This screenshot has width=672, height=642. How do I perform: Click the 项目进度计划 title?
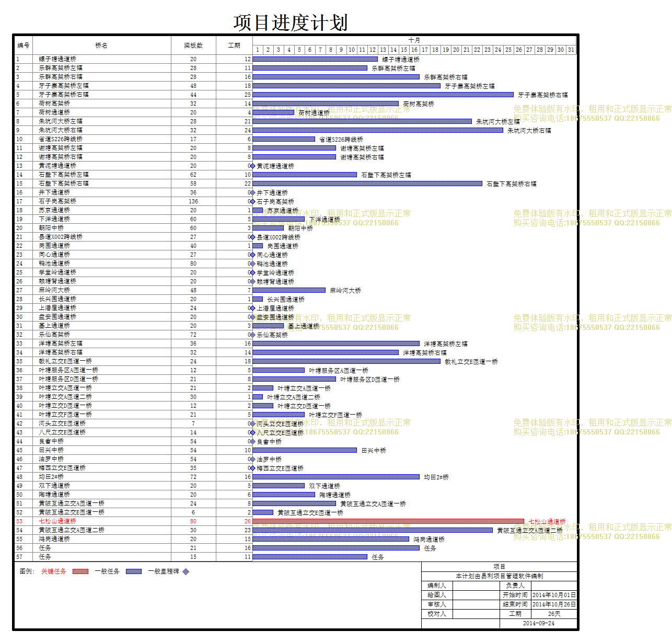(291, 23)
